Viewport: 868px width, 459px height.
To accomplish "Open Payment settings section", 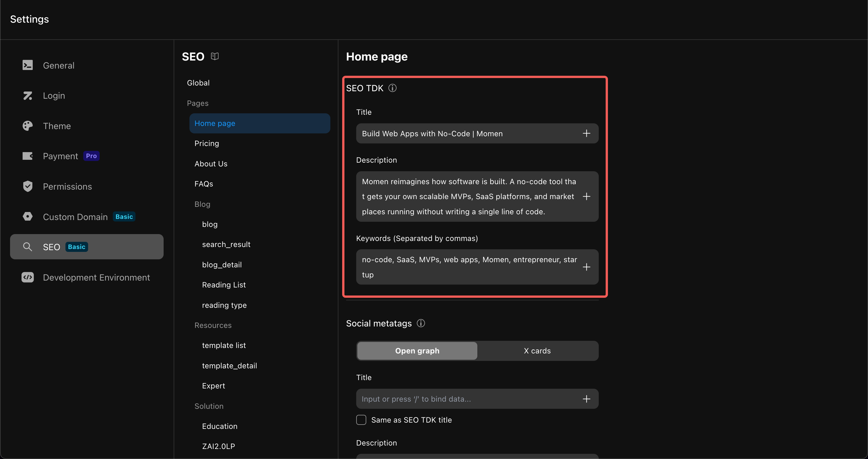I will [x=87, y=156].
